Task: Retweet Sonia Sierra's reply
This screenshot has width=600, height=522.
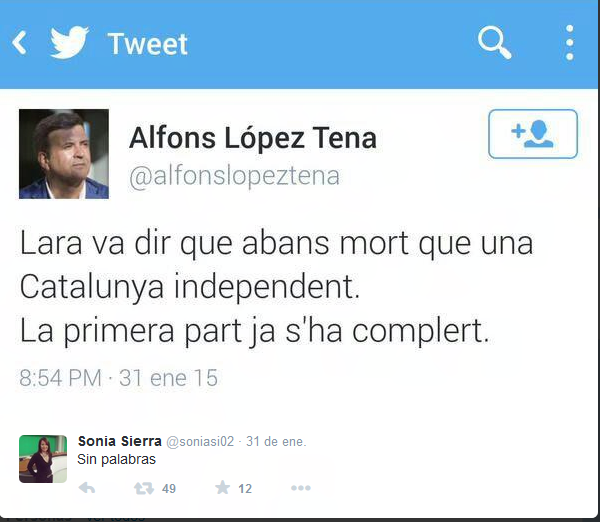Action: 144,488
